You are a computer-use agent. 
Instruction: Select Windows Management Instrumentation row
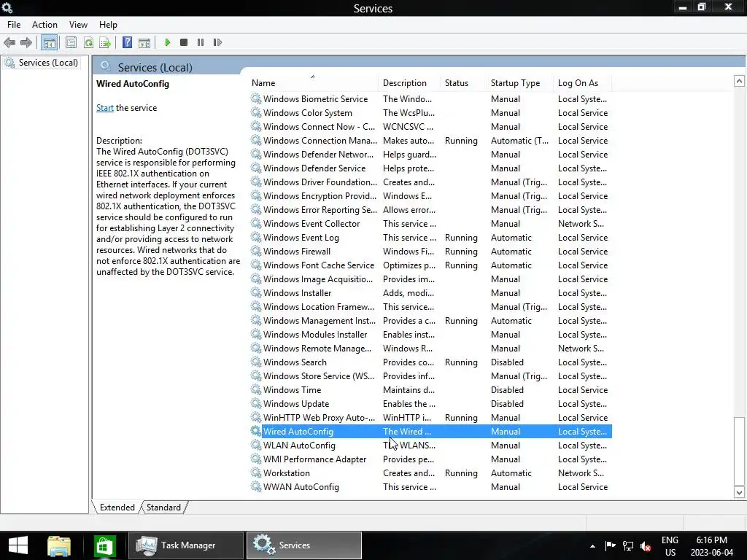[430, 321]
